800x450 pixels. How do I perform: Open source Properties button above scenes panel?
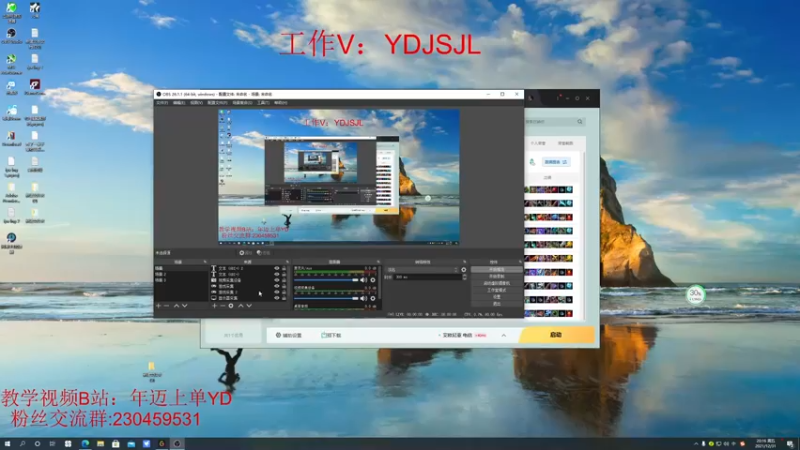tap(245, 253)
